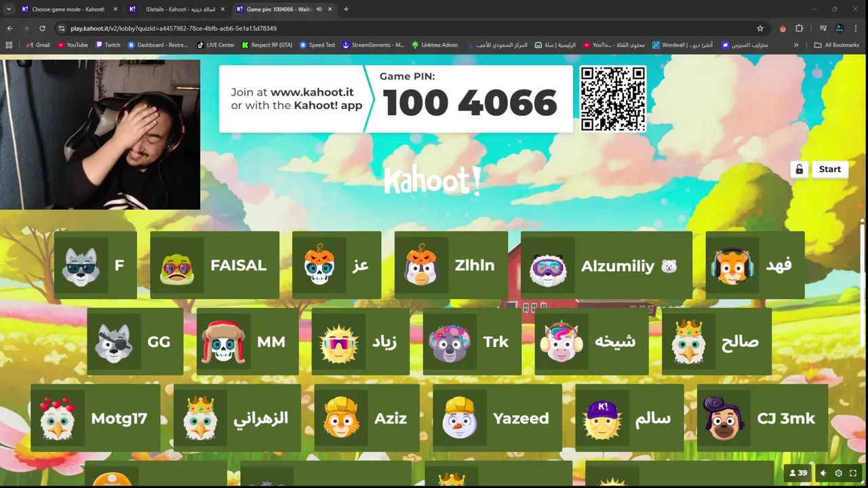Select player MM skull hat avatar
This screenshot has height=488, width=868.
[223, 342]
